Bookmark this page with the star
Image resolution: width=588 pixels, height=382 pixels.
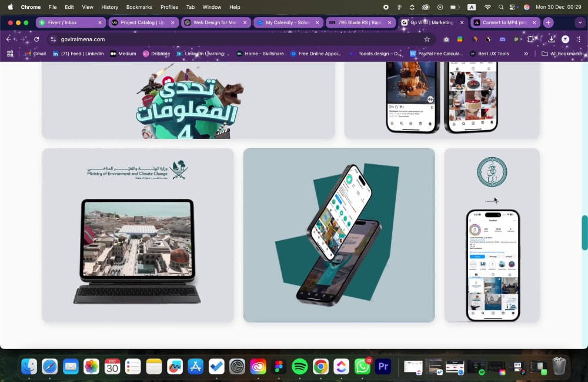tap(427, 39)
